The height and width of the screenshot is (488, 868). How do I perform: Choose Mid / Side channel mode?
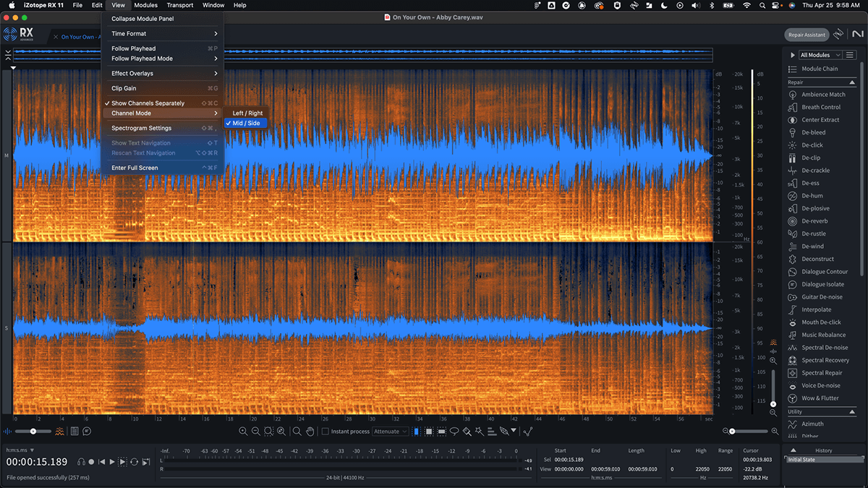click(x=246, y=124)
